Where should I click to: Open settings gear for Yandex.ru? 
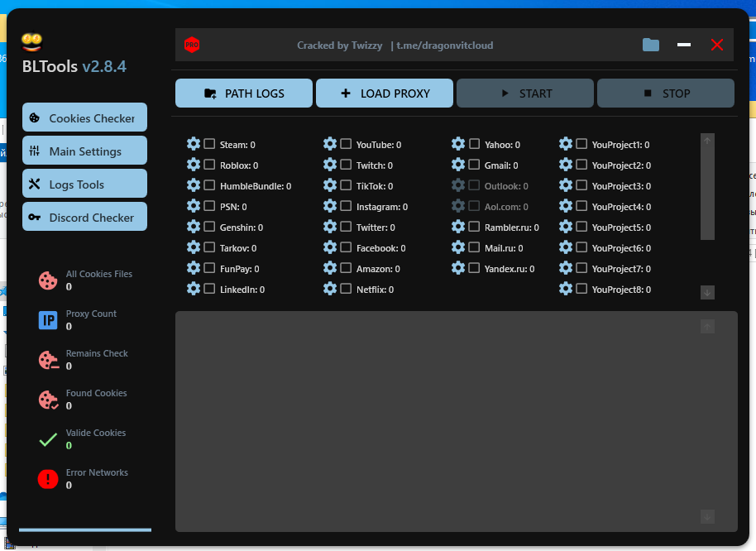tap(458, 268)
